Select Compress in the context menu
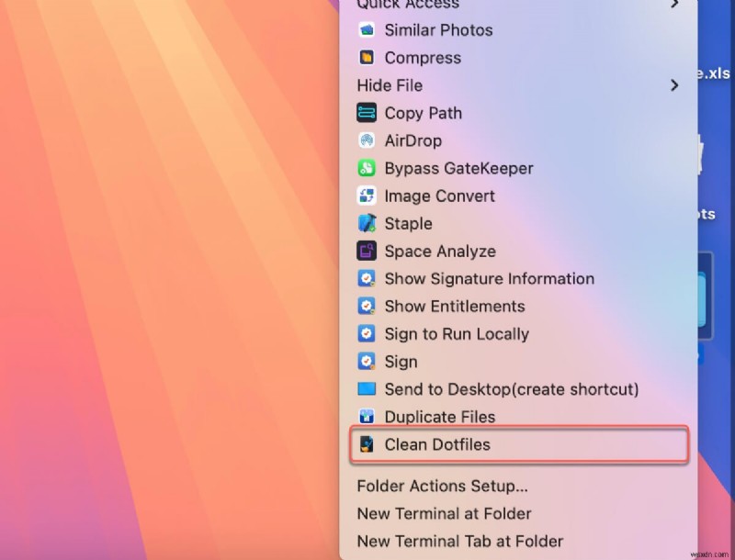735x560 pixels. tap(518, 58)
